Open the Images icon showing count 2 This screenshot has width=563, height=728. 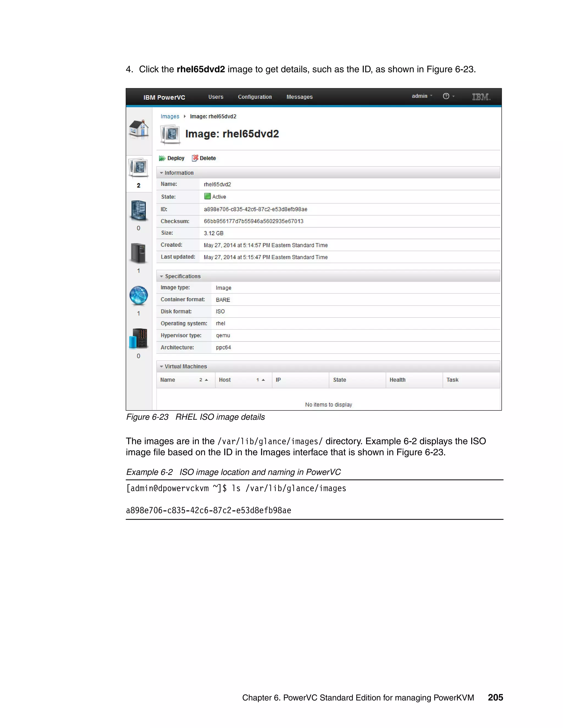click(x=139, y=168)
